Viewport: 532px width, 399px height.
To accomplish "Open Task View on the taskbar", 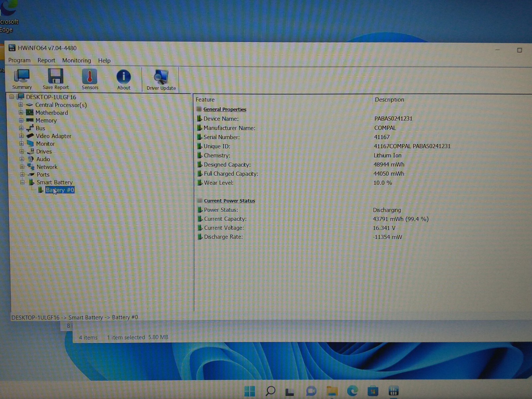I will pyautogui.click(x=290, y=392).
